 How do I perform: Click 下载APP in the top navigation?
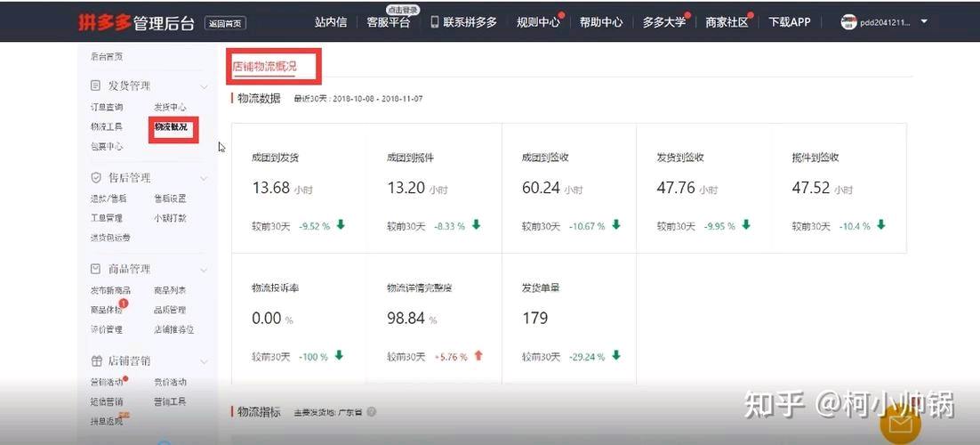tap(790, 22)
